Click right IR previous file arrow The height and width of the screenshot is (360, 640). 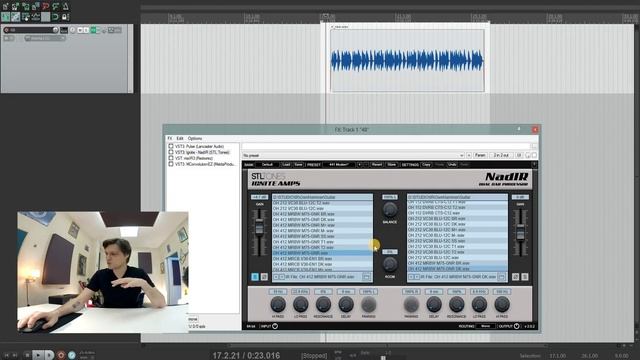point(411,277)
